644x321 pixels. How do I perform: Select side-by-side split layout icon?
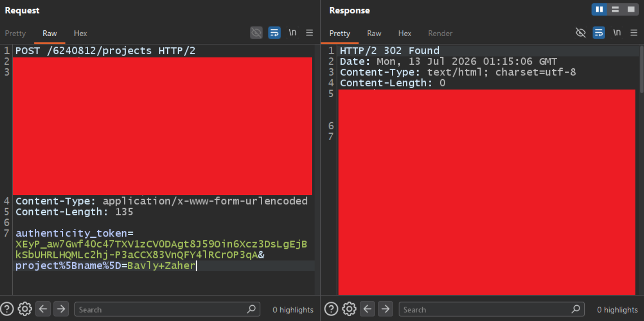599,9
